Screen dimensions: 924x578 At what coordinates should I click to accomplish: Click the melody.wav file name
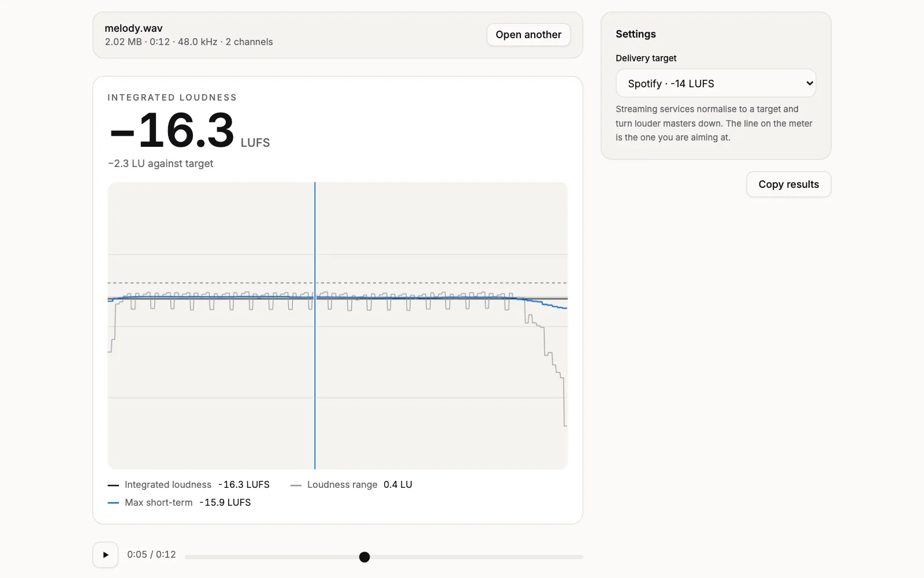coord(133,28)
